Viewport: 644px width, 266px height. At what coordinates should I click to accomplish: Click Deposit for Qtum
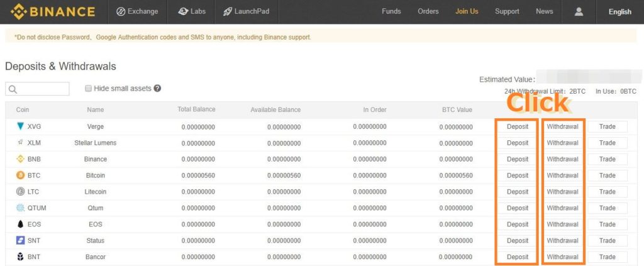click(x=518, y=208)
